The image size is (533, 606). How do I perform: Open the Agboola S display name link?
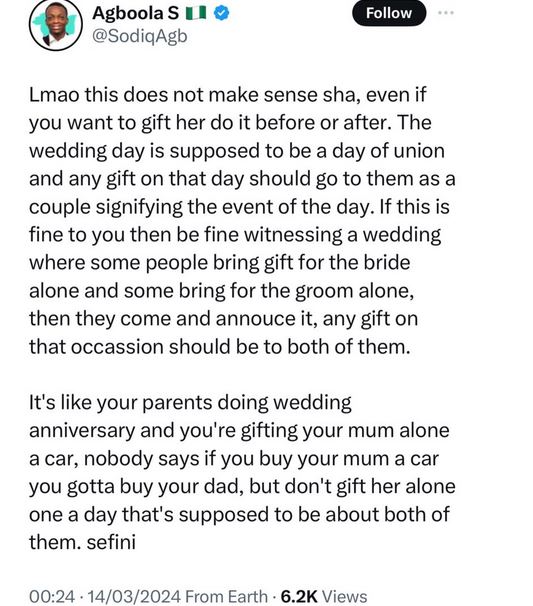pyautogui.click(x=136, y=14)
